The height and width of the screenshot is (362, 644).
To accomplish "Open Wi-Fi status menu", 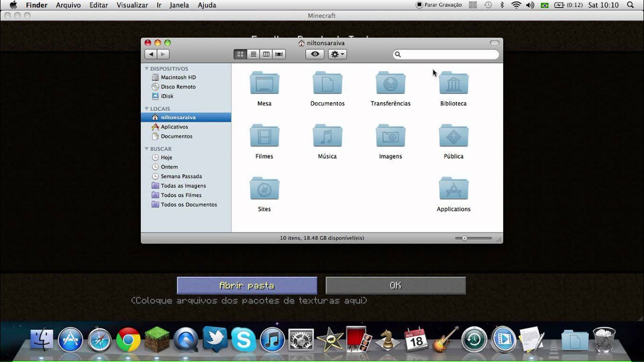I will click(516, 5).
